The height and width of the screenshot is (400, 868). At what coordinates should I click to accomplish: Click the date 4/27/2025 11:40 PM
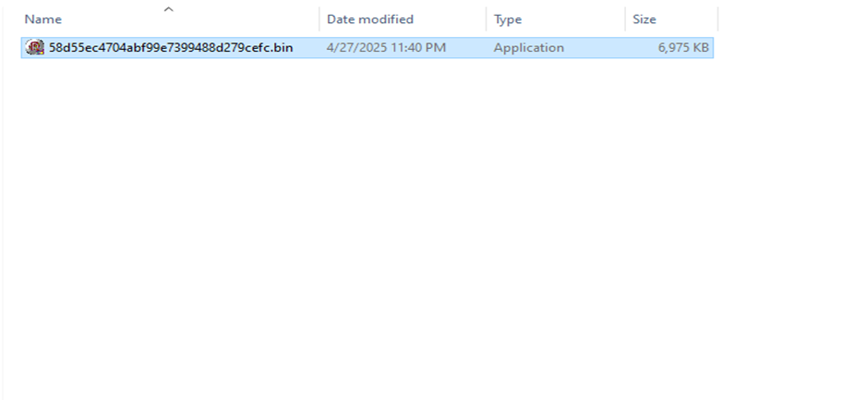386,48
